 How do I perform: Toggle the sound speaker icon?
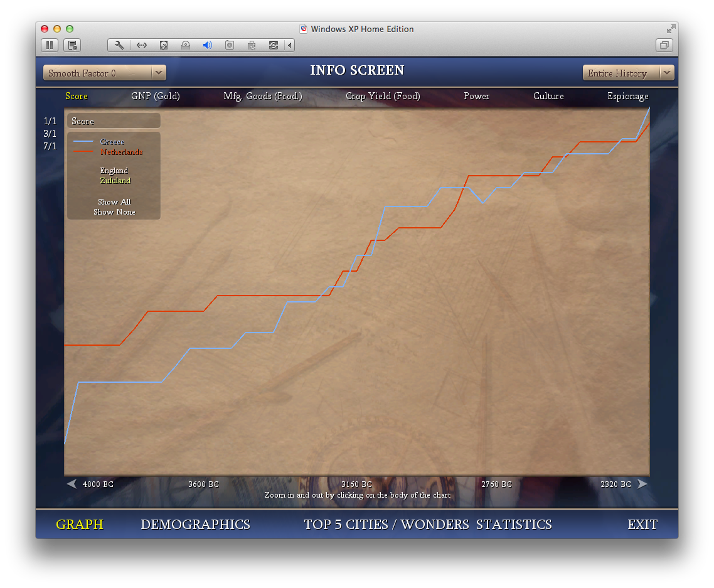(x=207, y=45)
